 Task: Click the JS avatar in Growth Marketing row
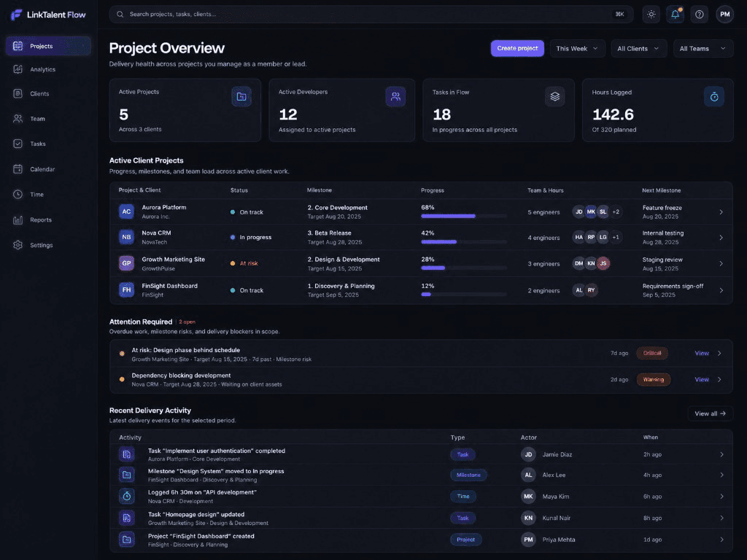[603, 263]
